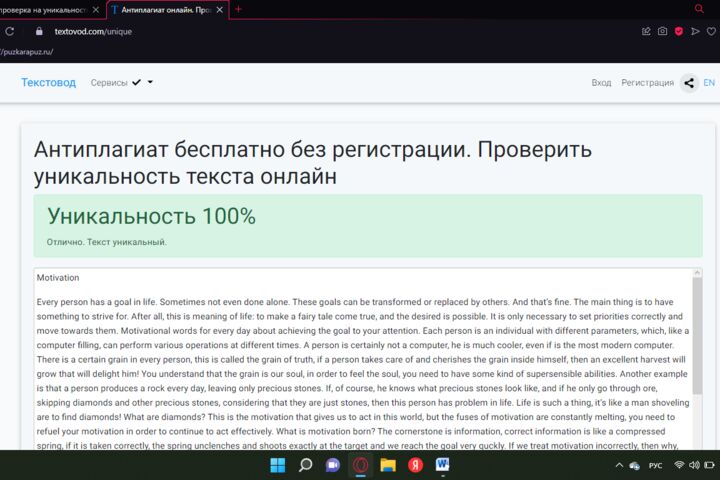Viewport: 720px width, 480px height.
Task: Switch to the проверка на уникальность tab
Action: [x=44, y=10]
